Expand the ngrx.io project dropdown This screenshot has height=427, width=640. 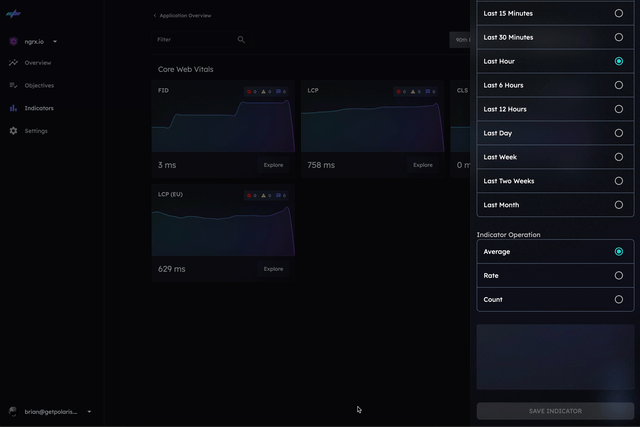click(55, 42)
